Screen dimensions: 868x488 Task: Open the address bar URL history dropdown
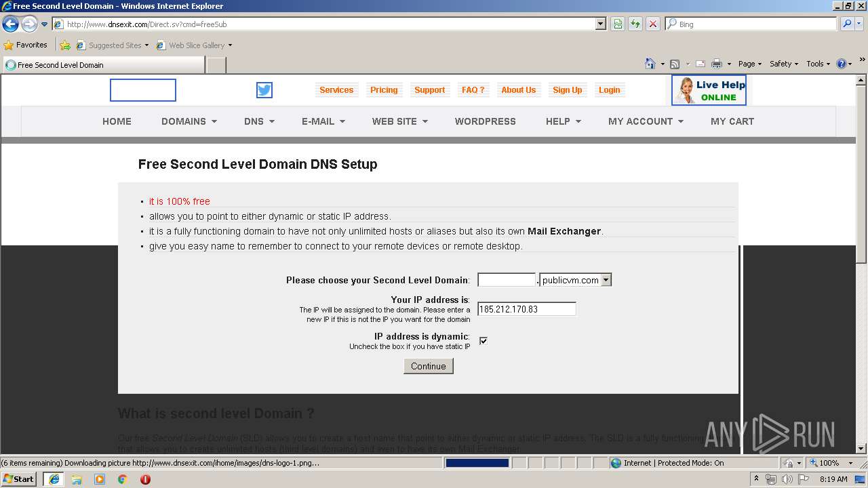coord(601,24)
